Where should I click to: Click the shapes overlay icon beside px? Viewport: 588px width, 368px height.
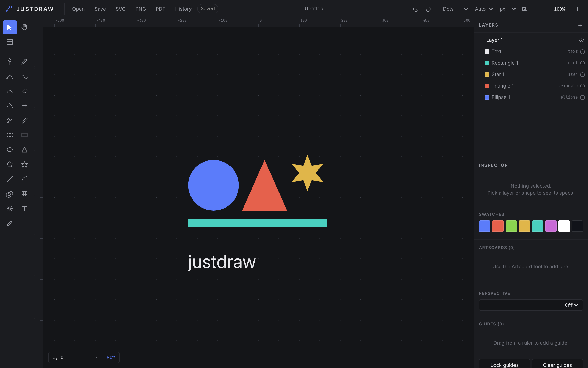(525, 9)
